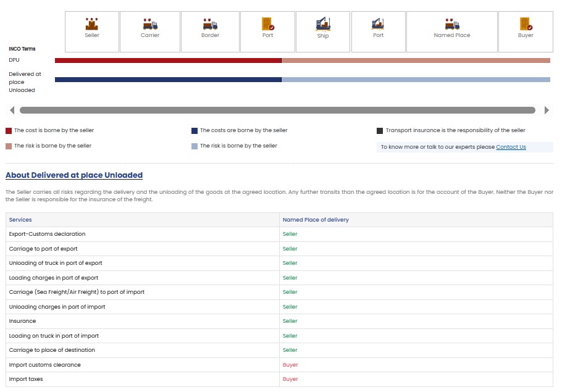
Task: Click the Services column header
Action: tap(20, 220)
